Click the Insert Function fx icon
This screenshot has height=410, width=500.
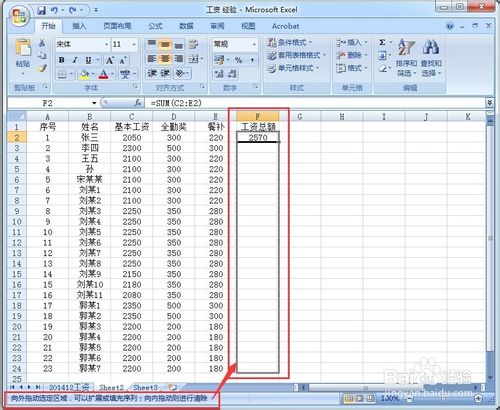(138, 103)
